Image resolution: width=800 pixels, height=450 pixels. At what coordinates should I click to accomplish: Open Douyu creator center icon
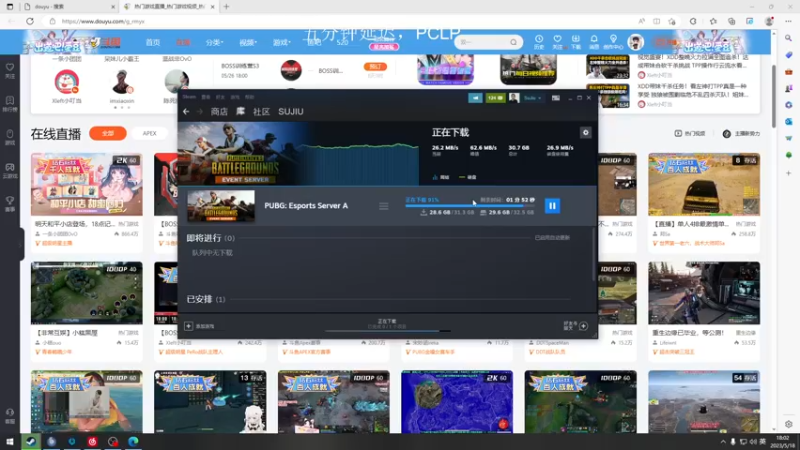coord(613,42)
